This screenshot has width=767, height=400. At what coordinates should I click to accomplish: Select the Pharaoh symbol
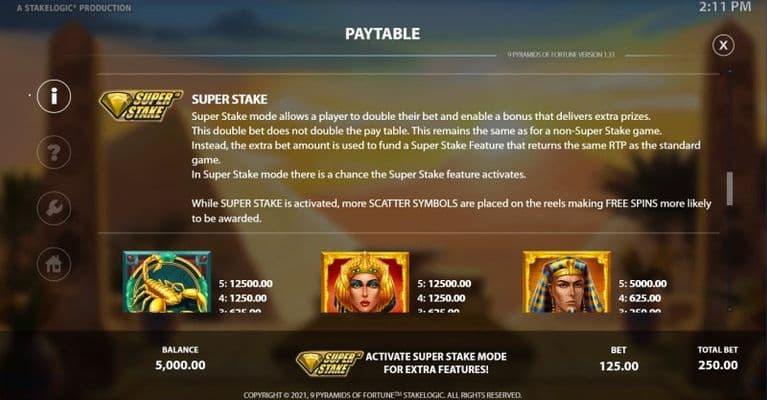566,282
